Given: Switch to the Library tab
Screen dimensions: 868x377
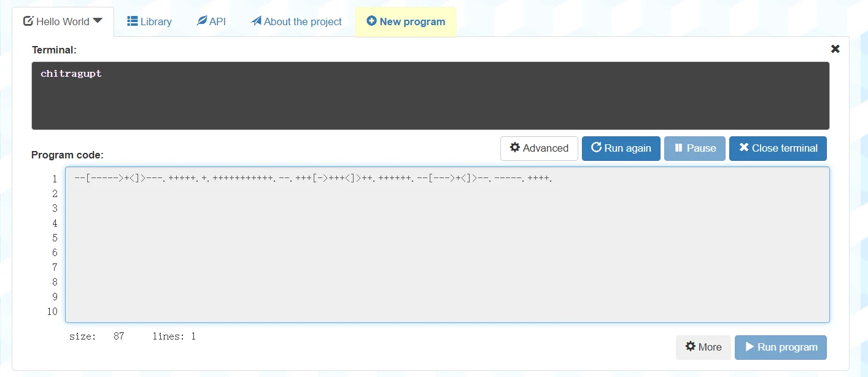Looking at the screenshot, I should coord(149,22).
